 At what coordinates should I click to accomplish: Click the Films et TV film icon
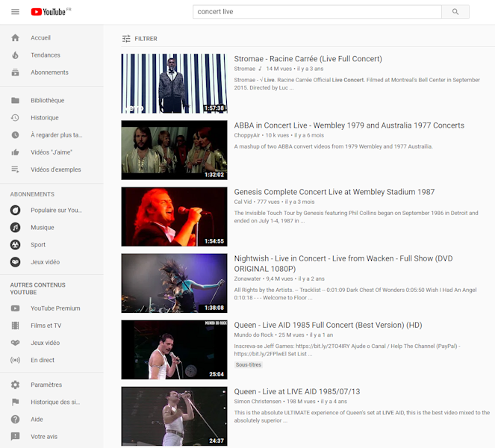[15, 326]
